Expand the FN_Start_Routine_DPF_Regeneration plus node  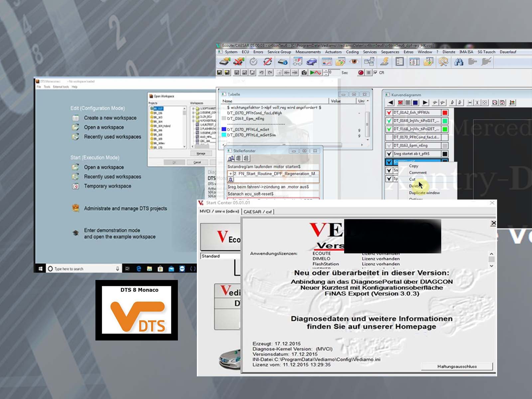point(230,174)
